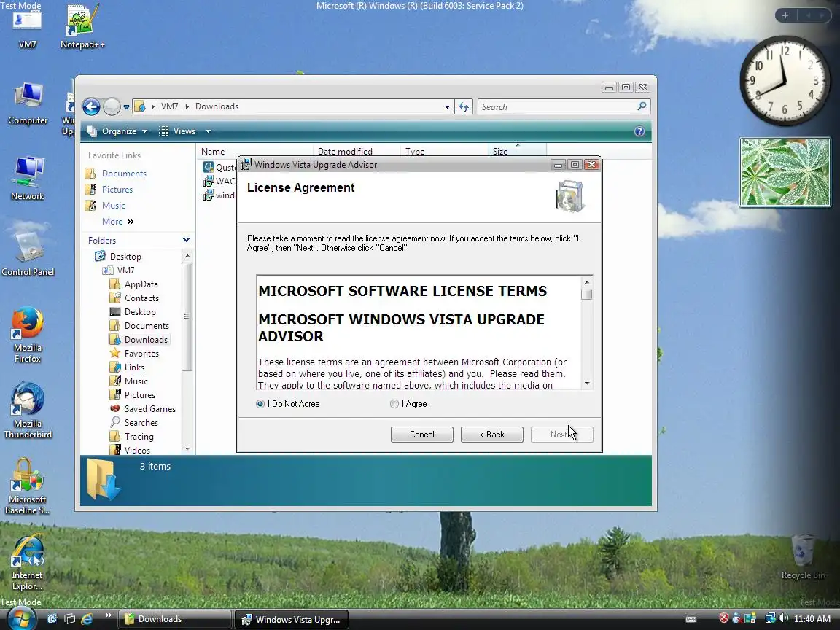Click the red security shield tray icon
Image resolution: width=840 pixels, height=630 pixels.
click(724, 618)
